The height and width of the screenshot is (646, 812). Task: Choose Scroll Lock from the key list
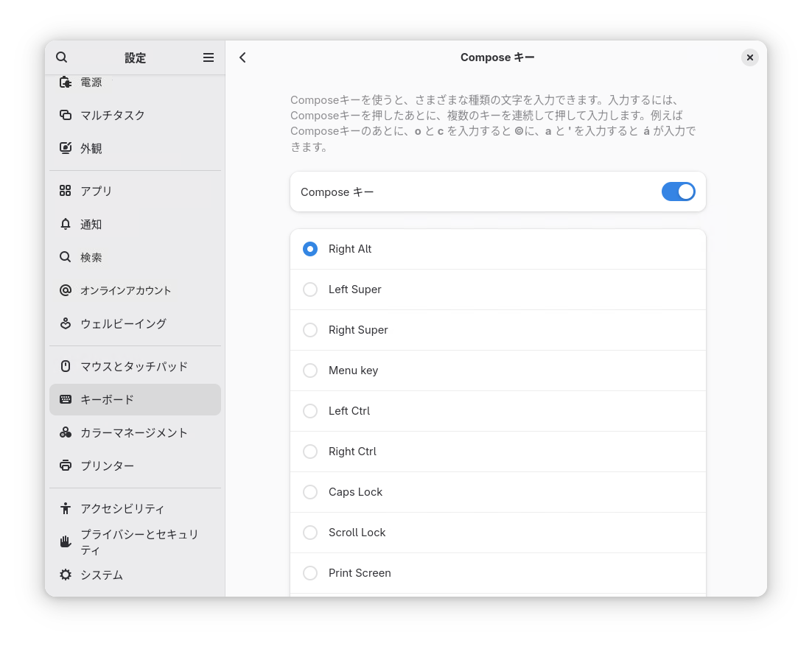click(x=310, y=533)
